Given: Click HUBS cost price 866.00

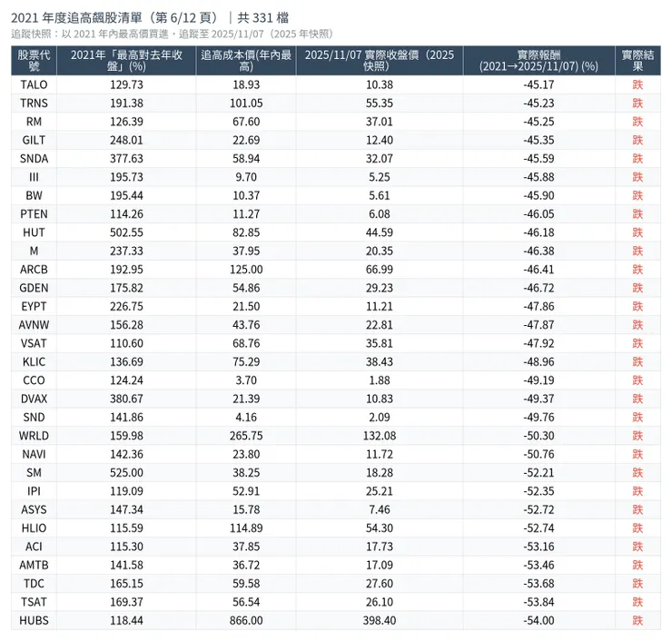Looking at the screenshot, I should tap(246, 620).
